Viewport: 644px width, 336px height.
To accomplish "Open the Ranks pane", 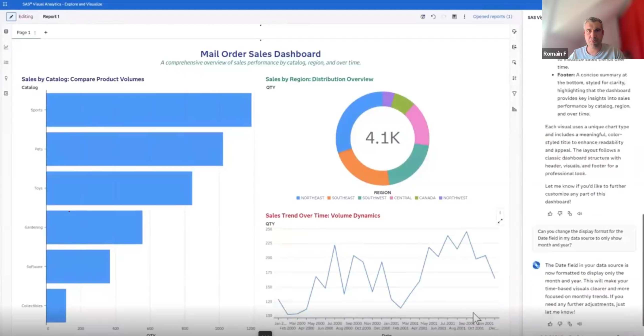I will [514, 109].
